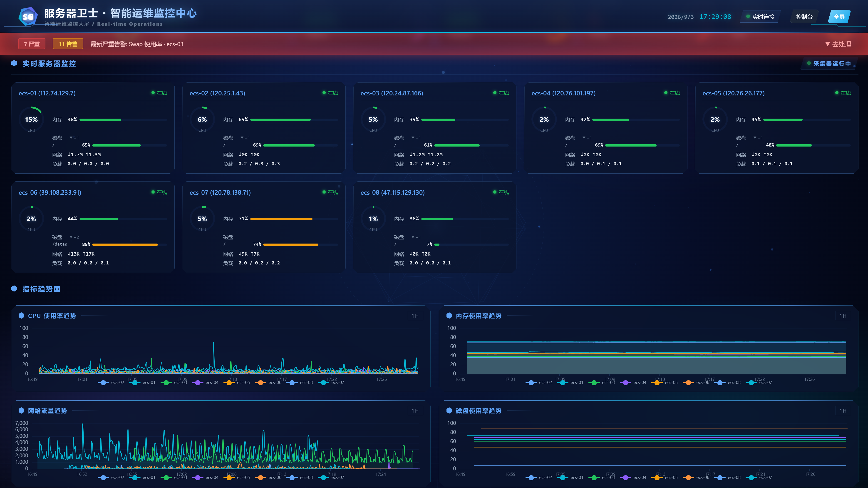Filter by 7 严重 critical alerts

click(32, 44)
